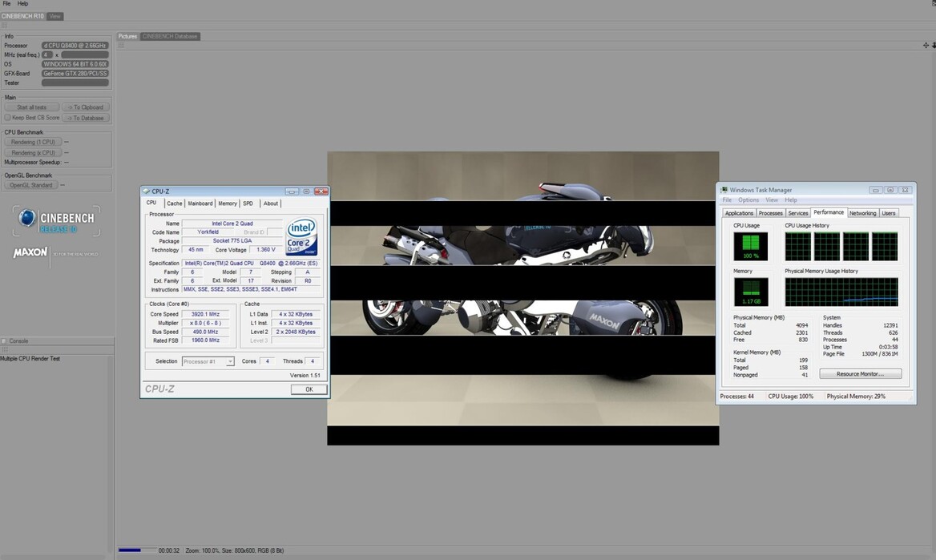This screenshot has width=936, height=560.
Task: Open the Memory tab in CPU-Z
Action: click(228, 203)
